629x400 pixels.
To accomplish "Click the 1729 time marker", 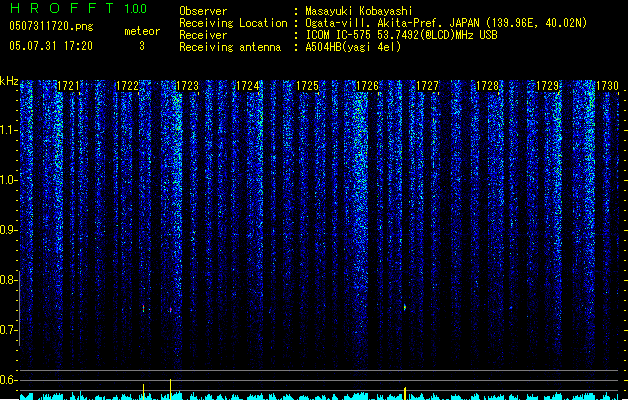I will 547,86.
